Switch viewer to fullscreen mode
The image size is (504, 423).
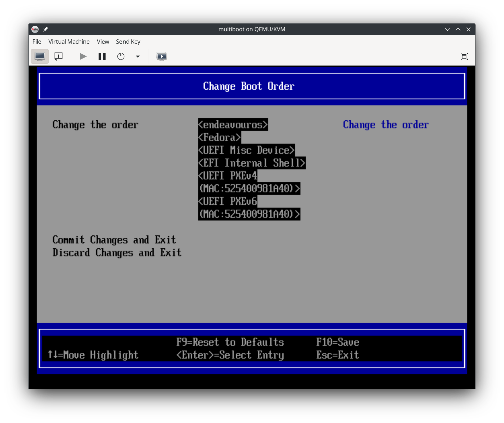[464, 56]
